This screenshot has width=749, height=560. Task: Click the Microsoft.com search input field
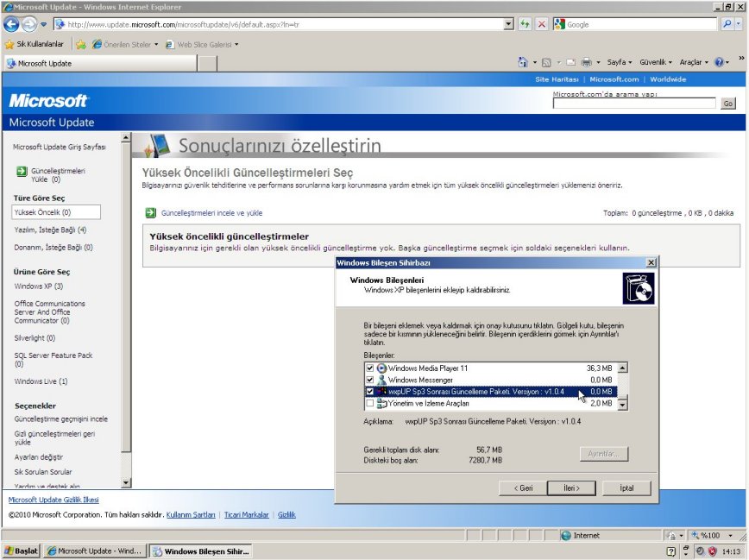coord(634,104)
